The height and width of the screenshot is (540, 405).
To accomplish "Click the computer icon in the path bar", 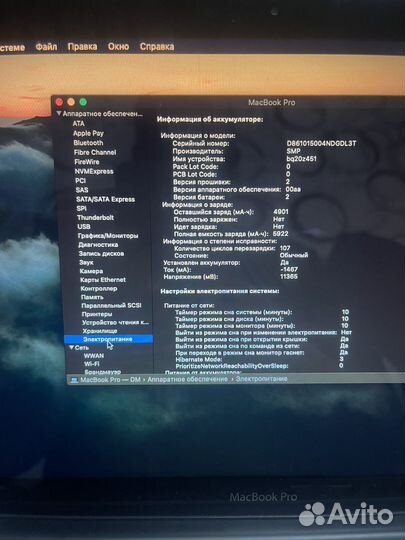I will 74,380.
